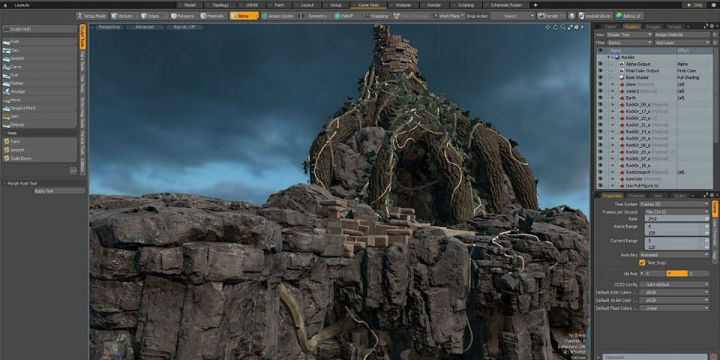The height and width of the screenshot is (360, 720).
Task: Open the Symmetry options
Action: (x=314, y=16)
